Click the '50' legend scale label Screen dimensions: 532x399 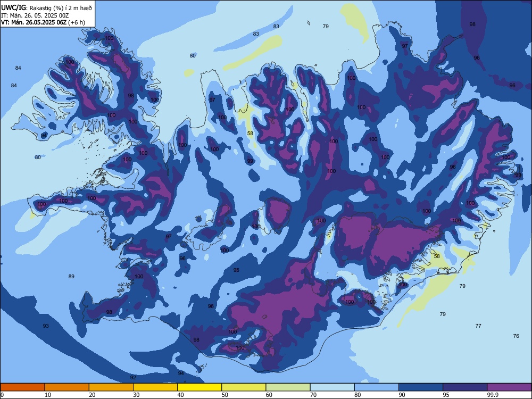pos(225,395)
